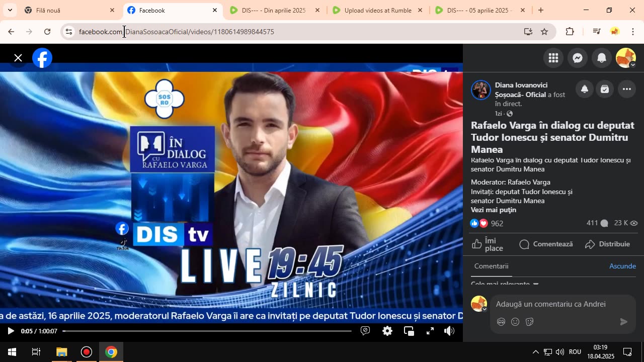The height and width of the screenshot is (362, 644).
Task: Save the video with the save icon
Action: click(605, 89)
